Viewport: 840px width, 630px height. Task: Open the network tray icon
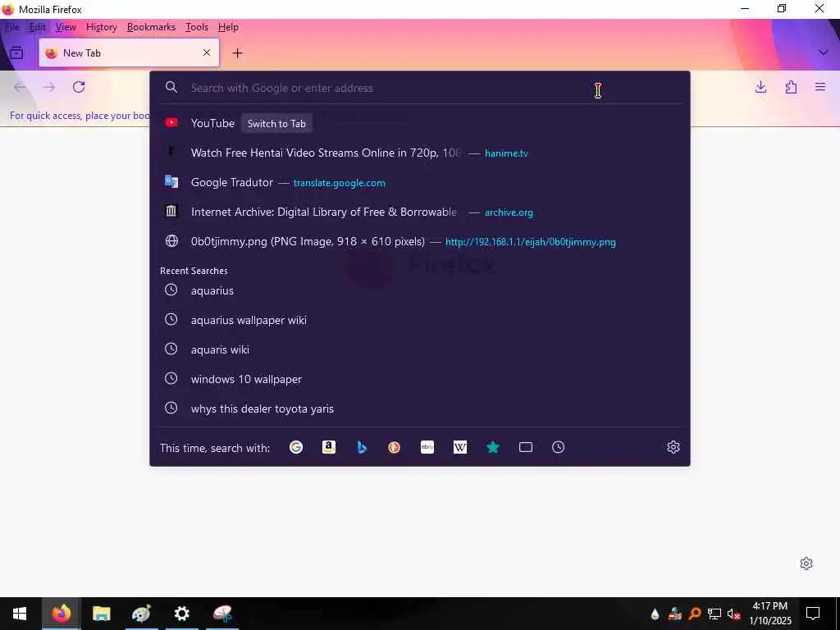point(714,614)
